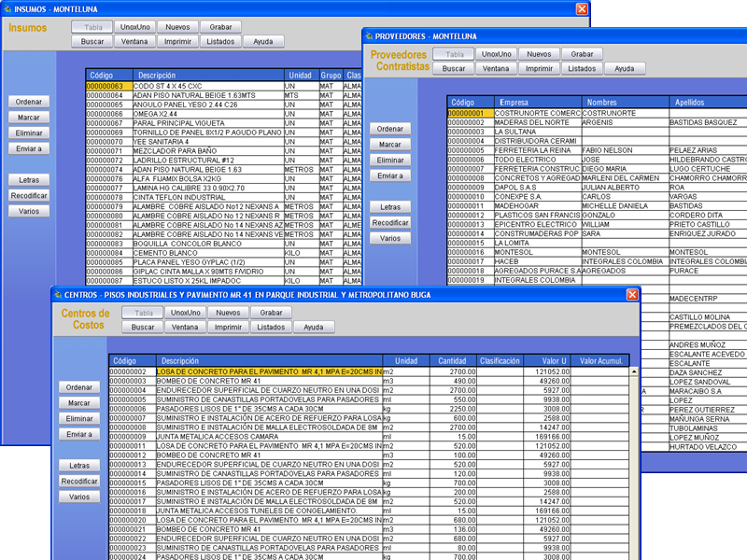
Task: Click Ordenar in Centros de Costos sidebar
Action: (x=79, y=387)
